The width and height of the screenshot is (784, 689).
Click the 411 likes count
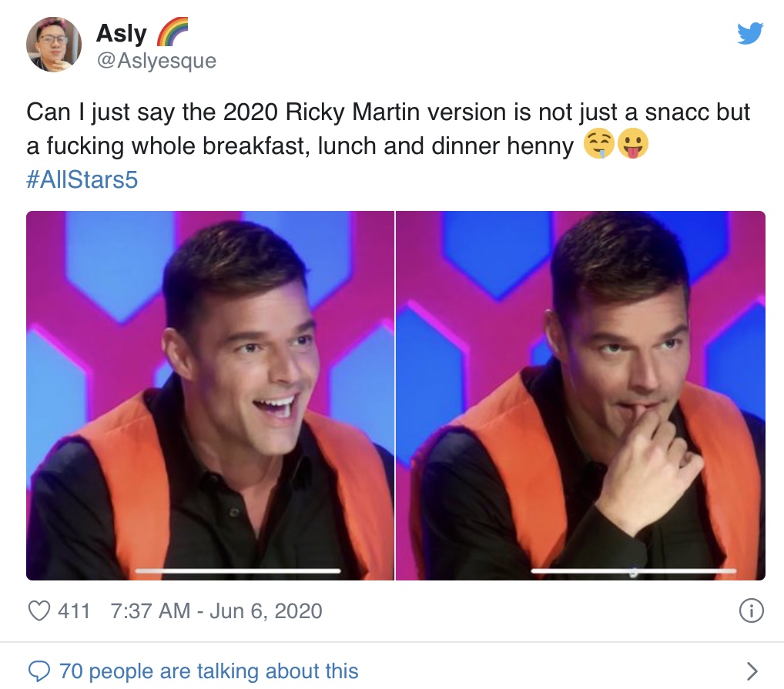[74, 611]
